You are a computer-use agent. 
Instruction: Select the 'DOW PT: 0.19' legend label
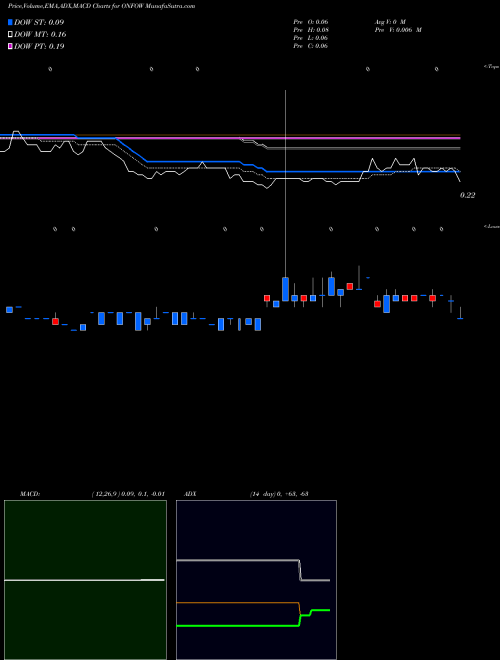(39, 47)
